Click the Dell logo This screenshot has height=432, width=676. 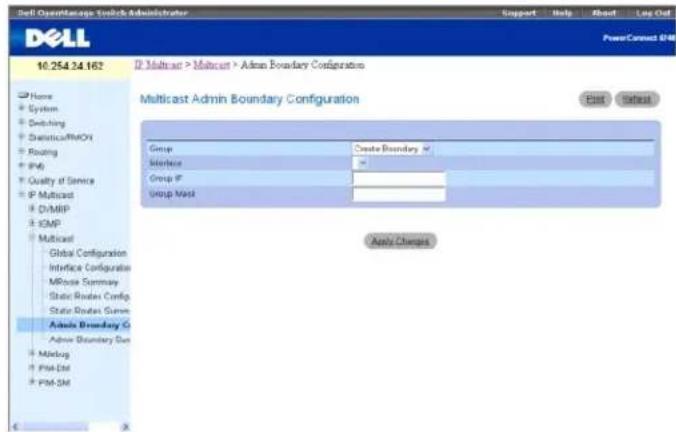pos(57,38)
